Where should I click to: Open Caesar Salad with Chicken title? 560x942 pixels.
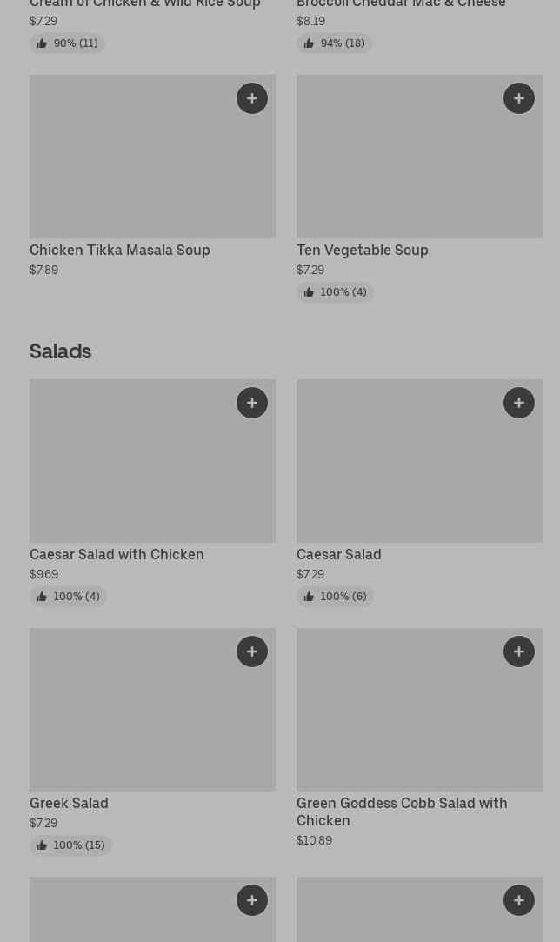(x=117, y=555)
